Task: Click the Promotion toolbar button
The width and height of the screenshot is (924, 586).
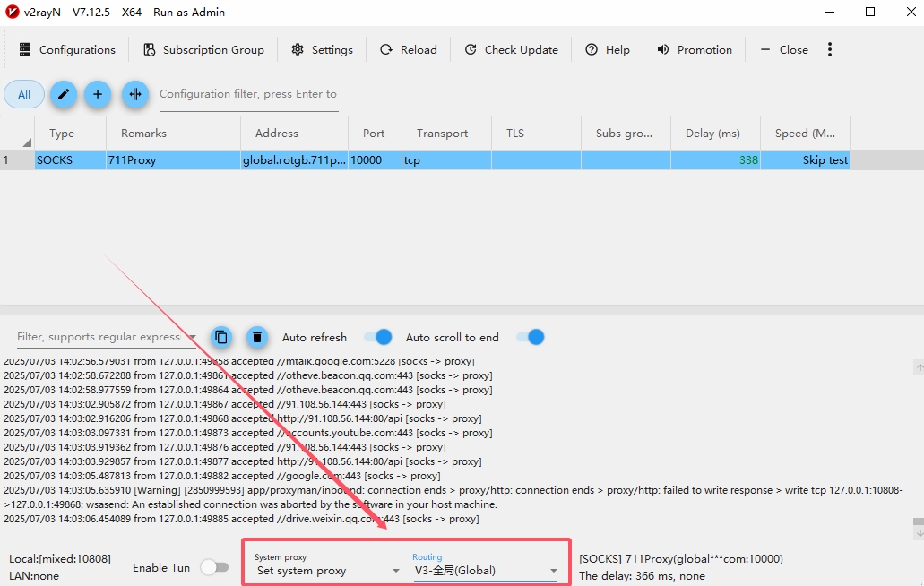Action: coord(695,50)
